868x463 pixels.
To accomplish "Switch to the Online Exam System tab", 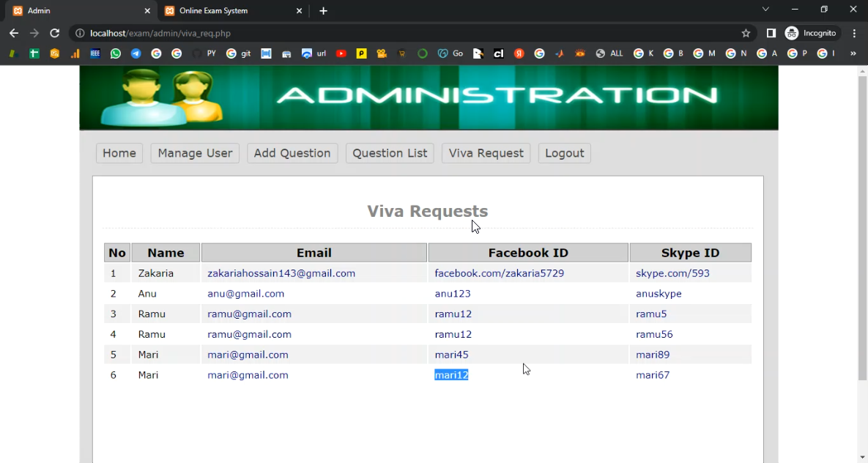I will tap(227, 11).
